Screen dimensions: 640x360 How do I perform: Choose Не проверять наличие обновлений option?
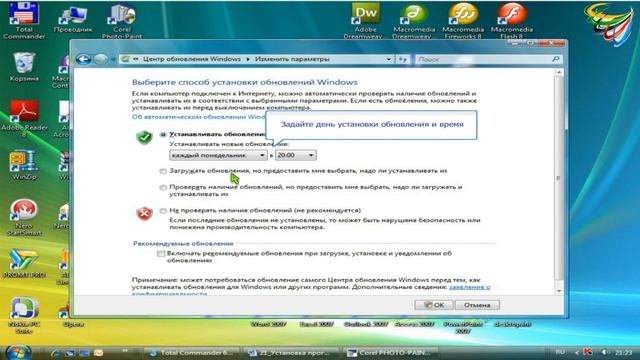pyautogui.click(x=163, y=211)
